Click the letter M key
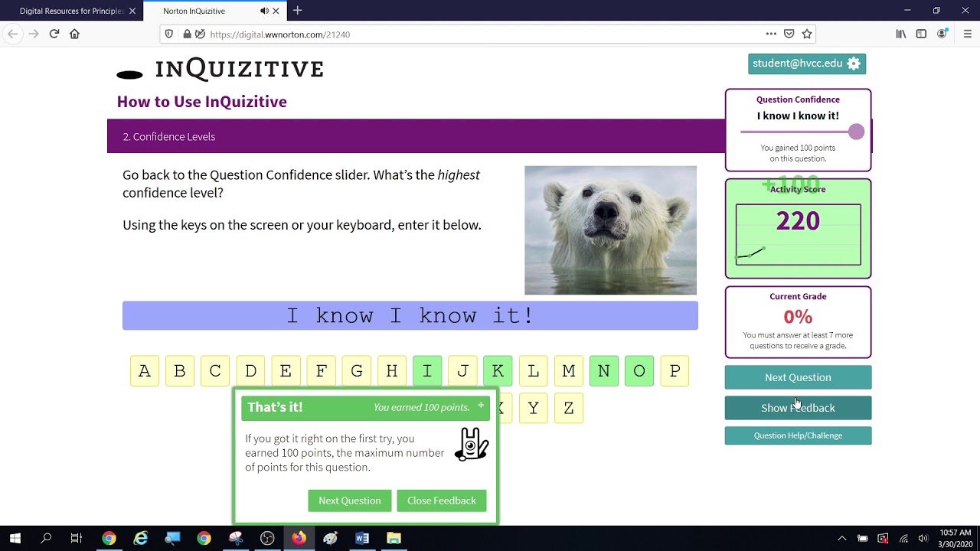This screenshot has width=980, height=551. pos(568,371)
